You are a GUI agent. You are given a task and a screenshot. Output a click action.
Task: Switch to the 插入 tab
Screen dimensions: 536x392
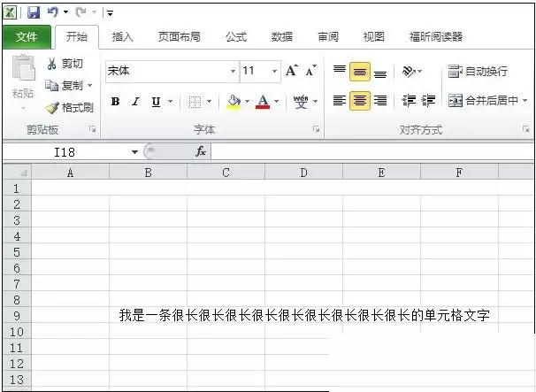pyautogui.click(x=122, y=36)
